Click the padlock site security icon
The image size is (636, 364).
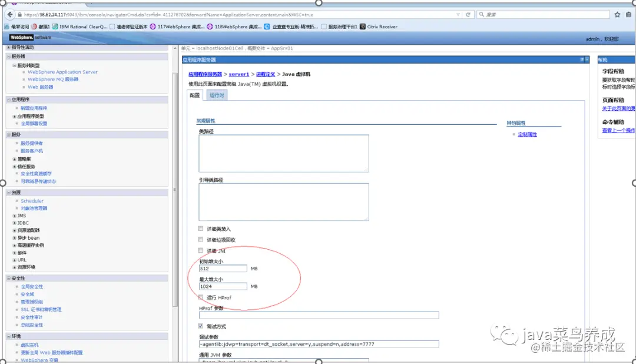point(19,15)
